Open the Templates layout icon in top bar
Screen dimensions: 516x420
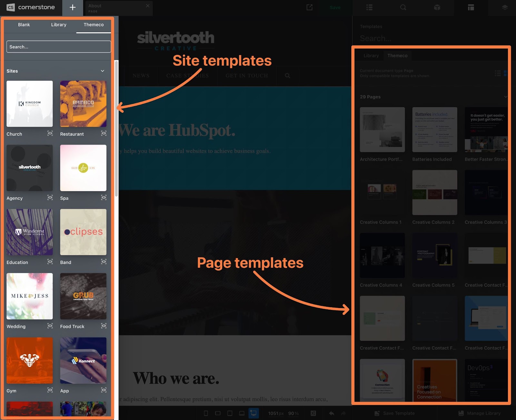click(471, 7)
